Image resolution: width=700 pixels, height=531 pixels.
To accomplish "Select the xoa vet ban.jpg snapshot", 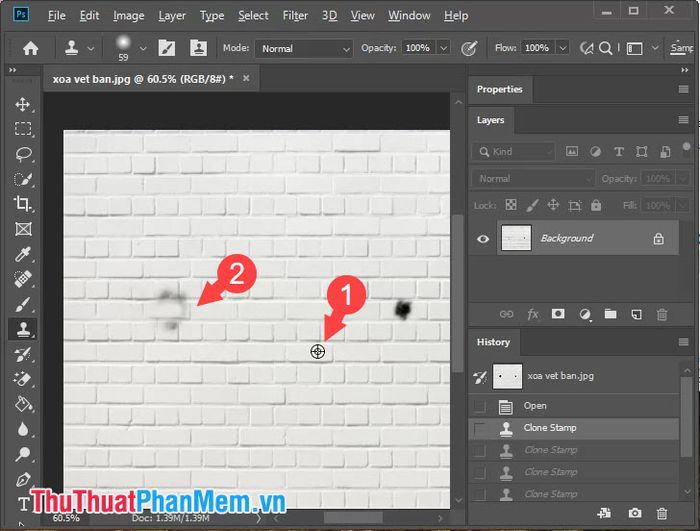I will pos(574,376).
